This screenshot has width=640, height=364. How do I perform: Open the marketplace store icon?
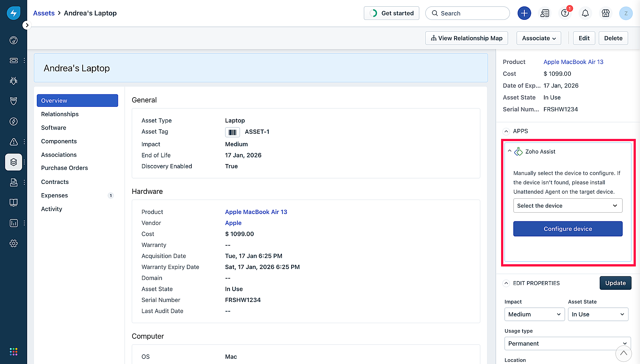pos(605,13)
